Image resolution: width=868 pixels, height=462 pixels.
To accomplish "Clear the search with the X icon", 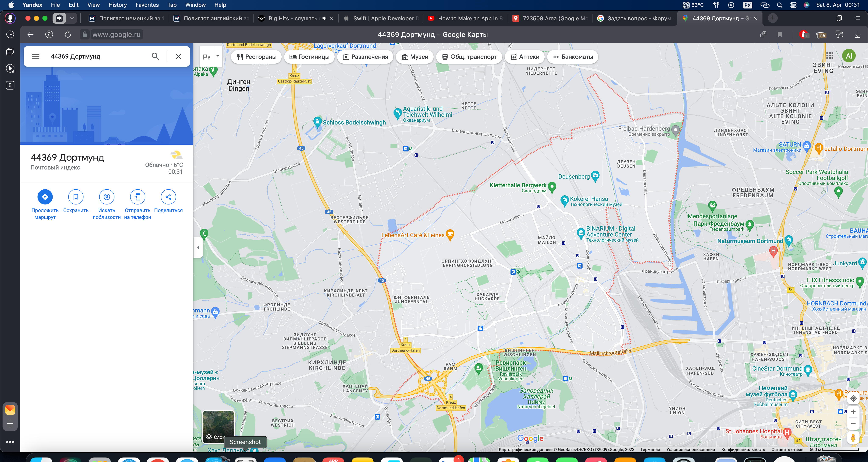I will (179, 56).
